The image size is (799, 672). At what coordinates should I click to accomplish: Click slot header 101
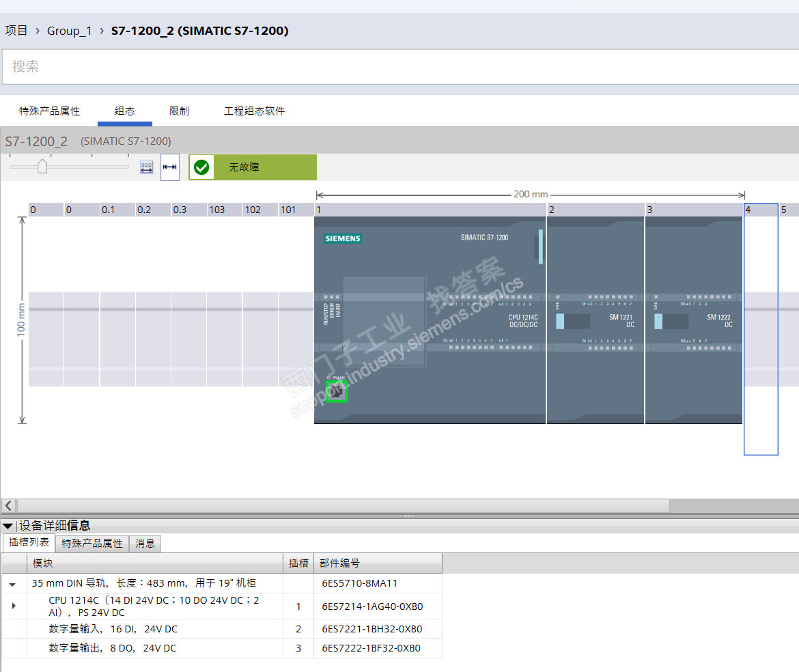[x=296, y=210]
